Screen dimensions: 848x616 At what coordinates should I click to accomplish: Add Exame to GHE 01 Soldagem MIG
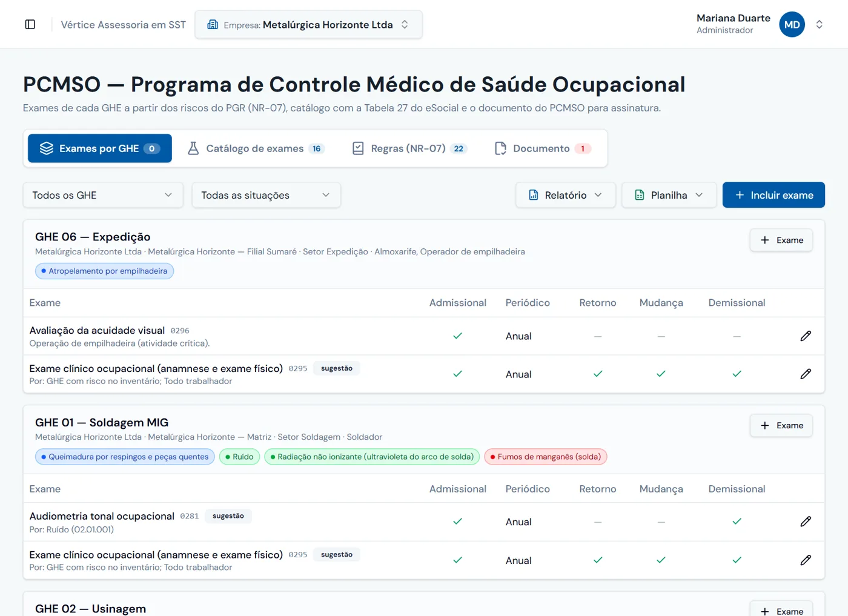point(781,426)
